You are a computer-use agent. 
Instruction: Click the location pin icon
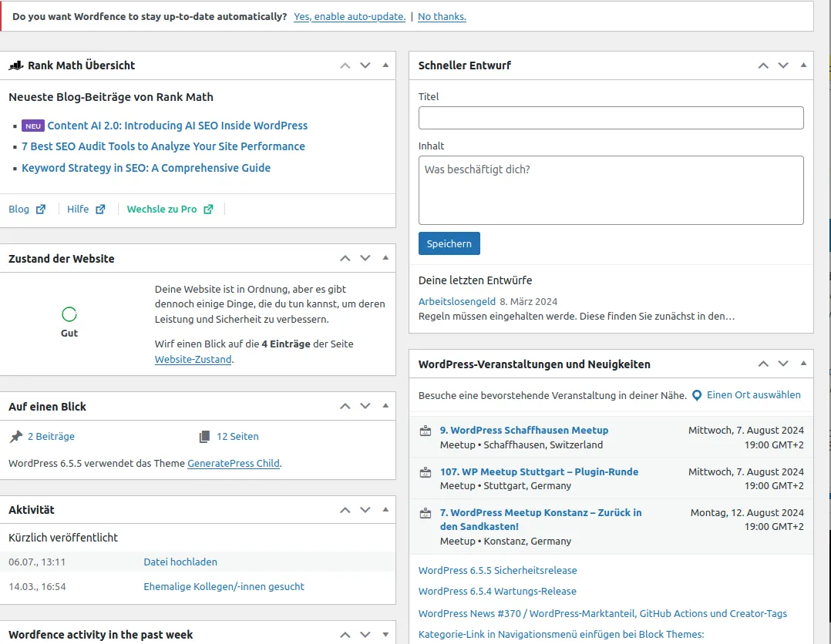(x=697, y=395)
